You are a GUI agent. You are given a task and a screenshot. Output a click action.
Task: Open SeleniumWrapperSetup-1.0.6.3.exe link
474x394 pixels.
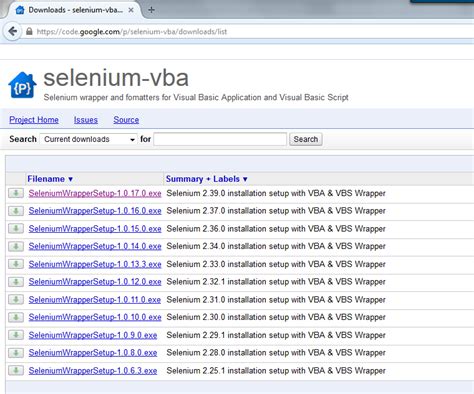pos(93,370)
